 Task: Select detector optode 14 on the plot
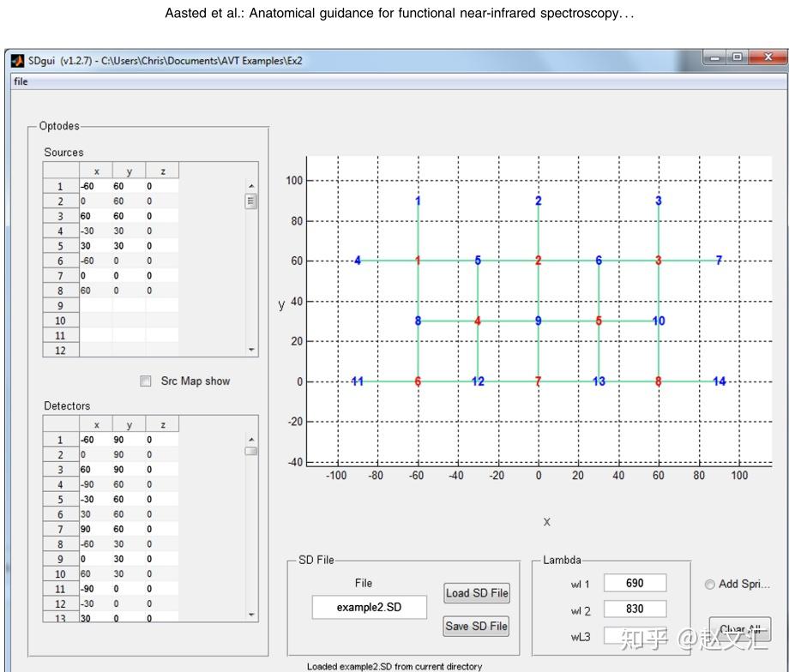point(719,381)
